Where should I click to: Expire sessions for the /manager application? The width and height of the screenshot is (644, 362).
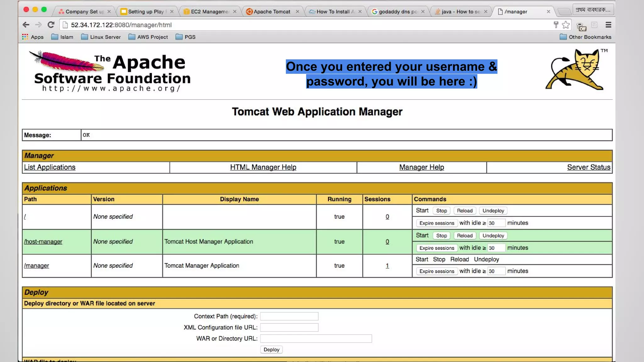pyautogui.click(x=437, y=271)
